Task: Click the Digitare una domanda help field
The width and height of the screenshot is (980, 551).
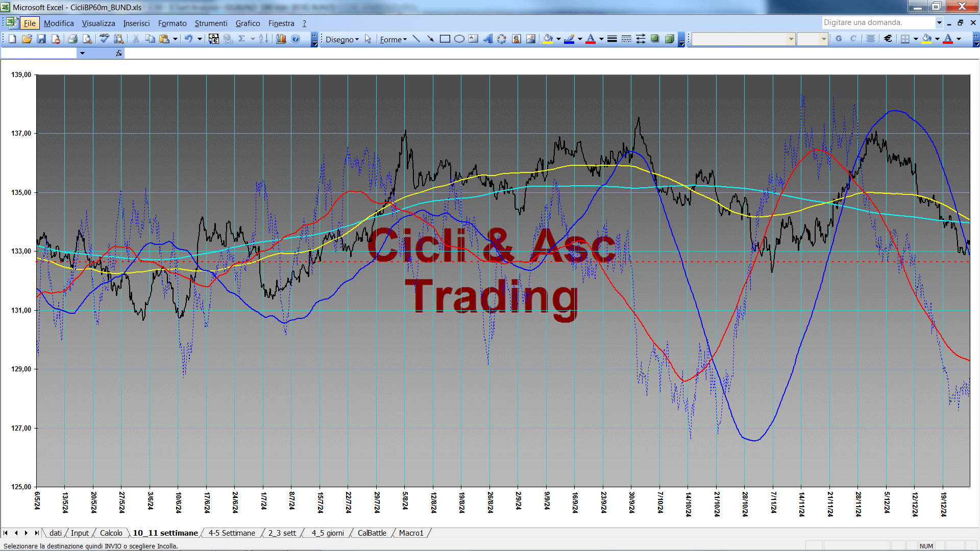Action: 878,22
